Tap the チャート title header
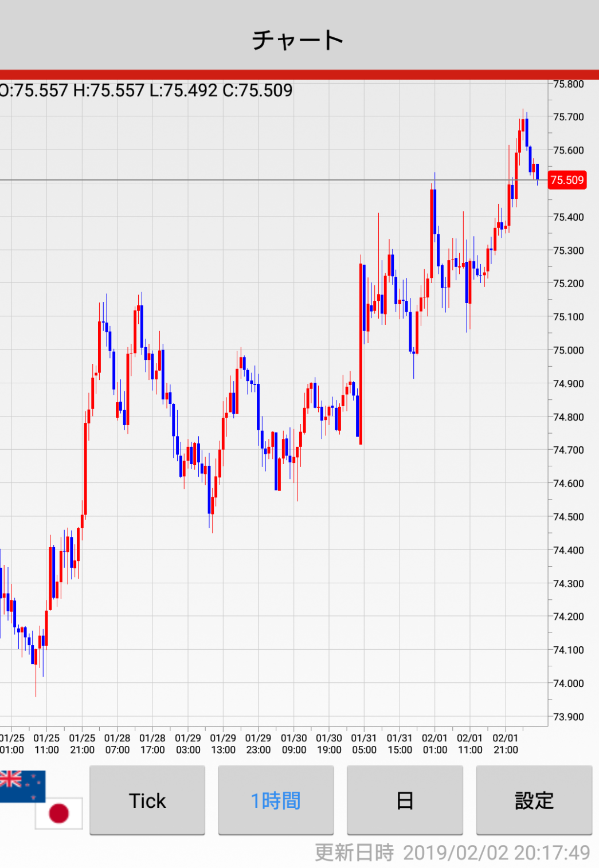This screenshot has height=868, width=599. 298,40
